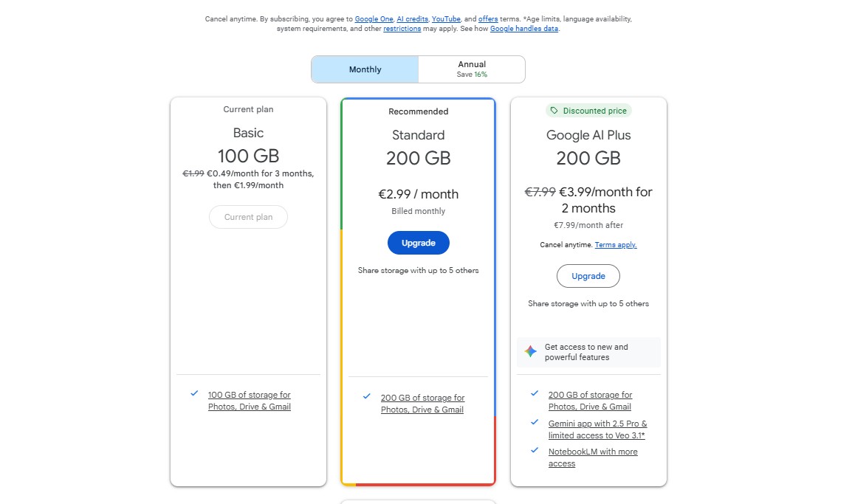Open the YouTube terms link
This screenshot has width=852, height=504.
[446, 18]
